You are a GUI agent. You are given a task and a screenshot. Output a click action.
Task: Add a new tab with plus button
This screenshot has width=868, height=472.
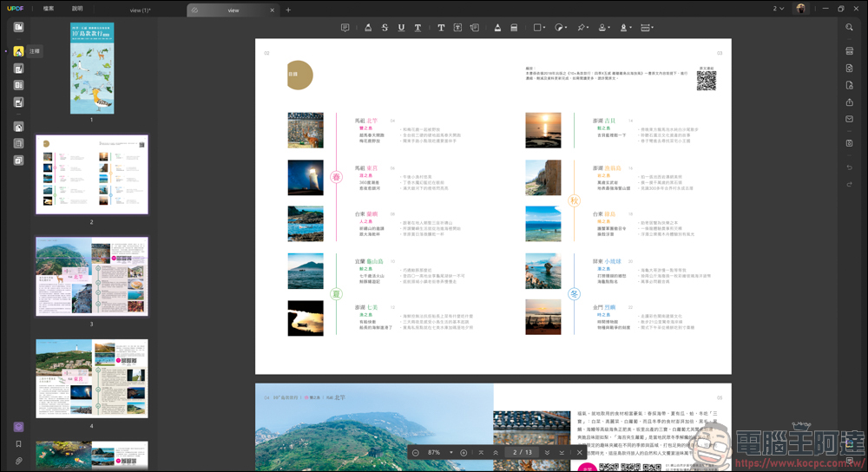coord(288,10)
